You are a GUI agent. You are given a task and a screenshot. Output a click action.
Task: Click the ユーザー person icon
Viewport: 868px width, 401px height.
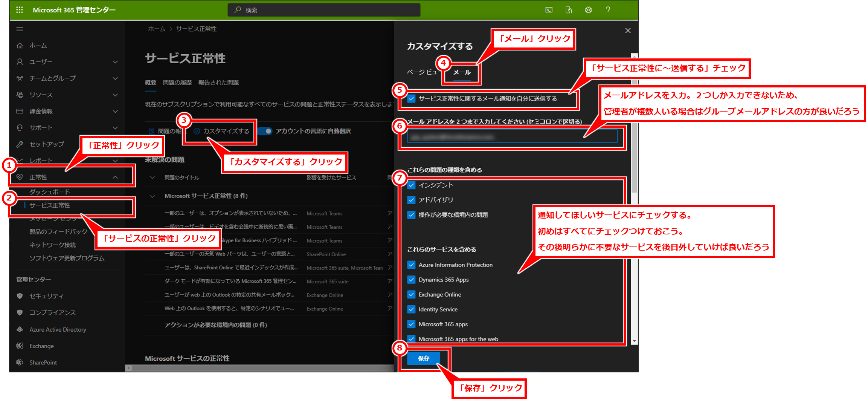point(20,61)
